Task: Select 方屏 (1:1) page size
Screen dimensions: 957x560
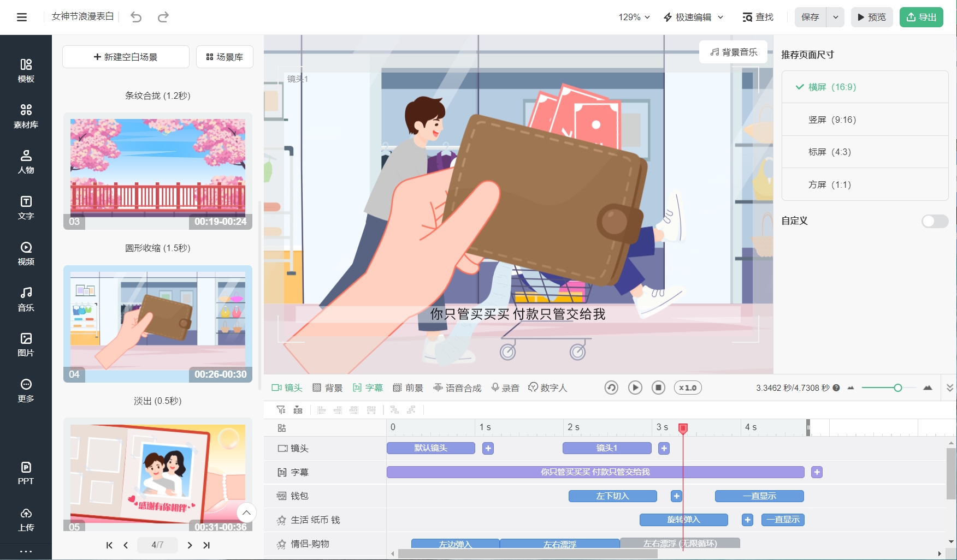Action: (x=865, y=184)
